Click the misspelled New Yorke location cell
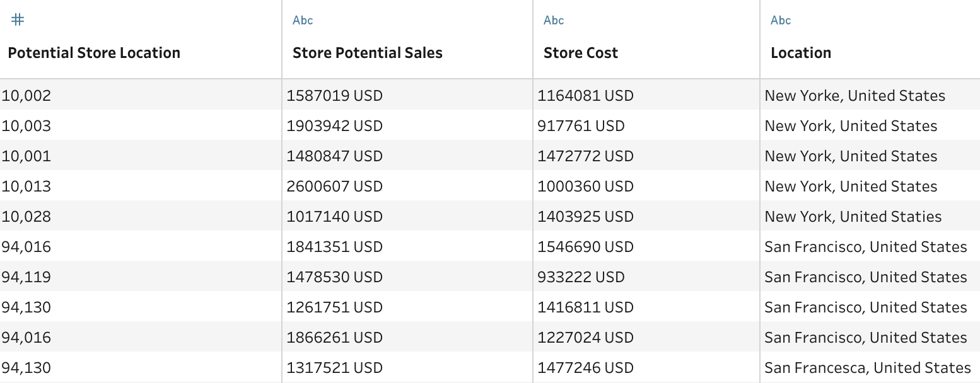 click(x=855, y=96)
